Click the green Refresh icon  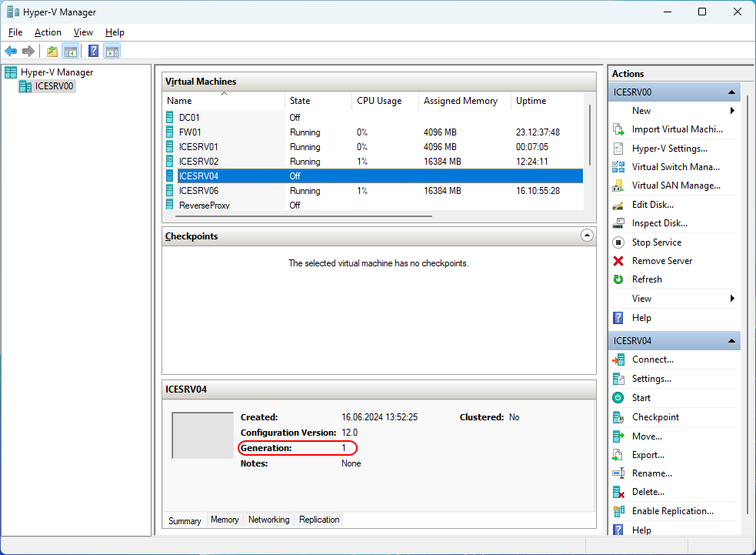coord(618,279)
